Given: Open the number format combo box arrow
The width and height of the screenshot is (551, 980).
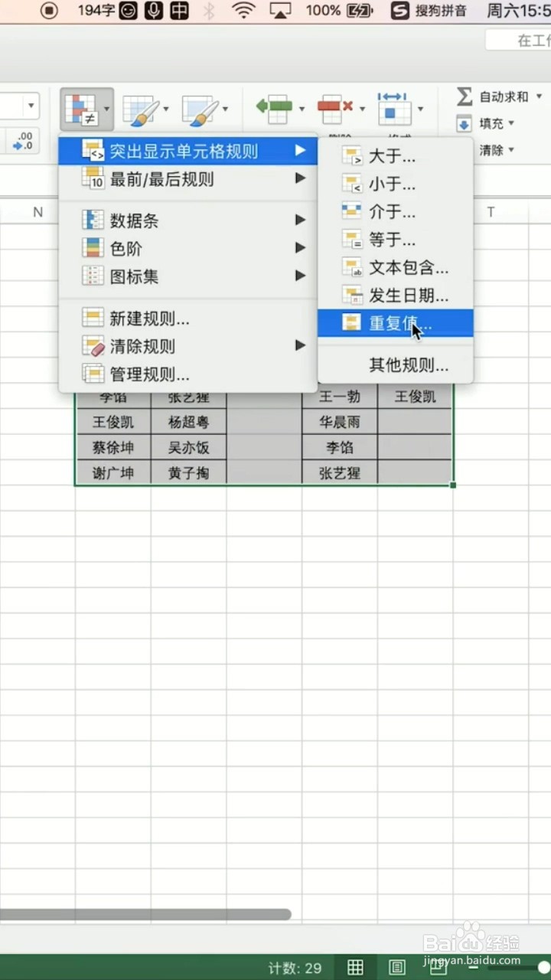Looking at the screenshot, I should 31,106.
